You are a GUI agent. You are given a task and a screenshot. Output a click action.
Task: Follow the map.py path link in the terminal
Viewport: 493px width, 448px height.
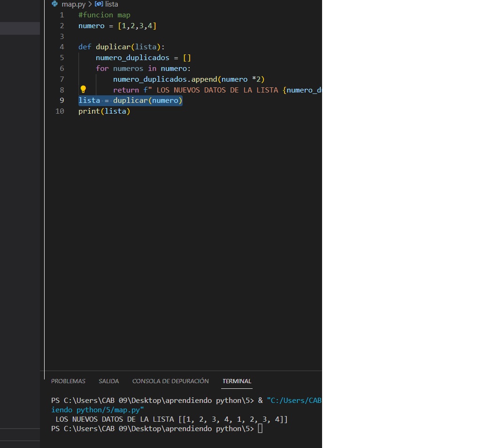[x=97, y=409]
